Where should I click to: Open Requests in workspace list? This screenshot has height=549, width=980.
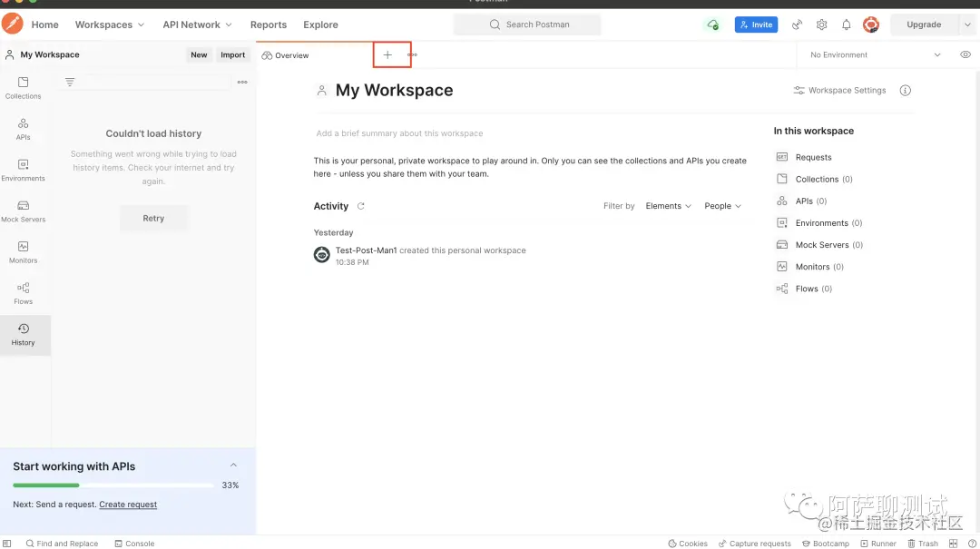coord(804,157)
